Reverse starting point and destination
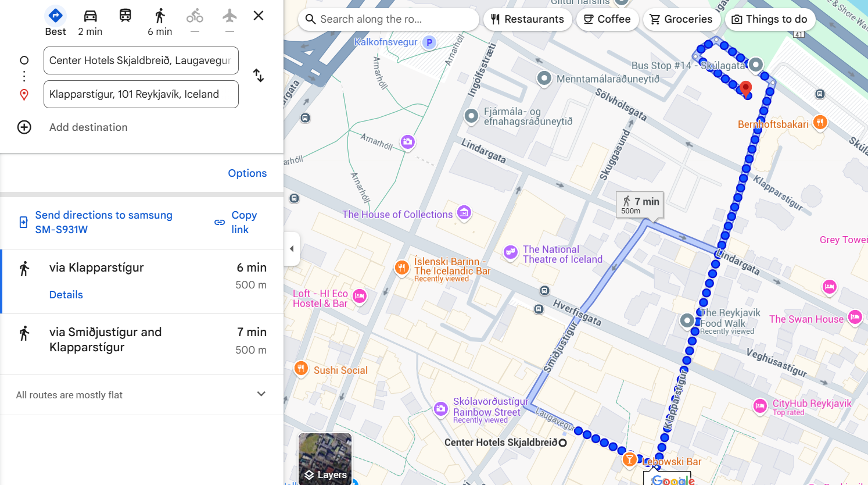 click(259, 76)
